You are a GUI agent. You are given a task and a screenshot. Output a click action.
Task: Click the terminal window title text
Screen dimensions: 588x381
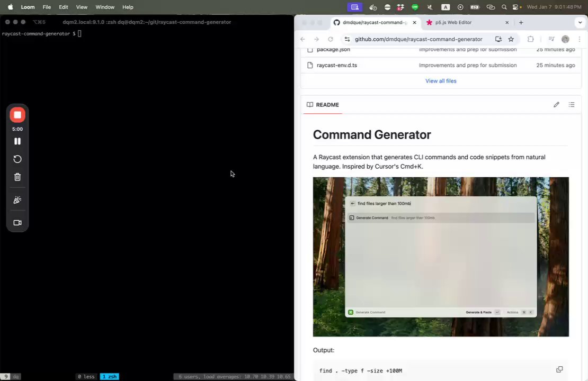pos(147,22)
